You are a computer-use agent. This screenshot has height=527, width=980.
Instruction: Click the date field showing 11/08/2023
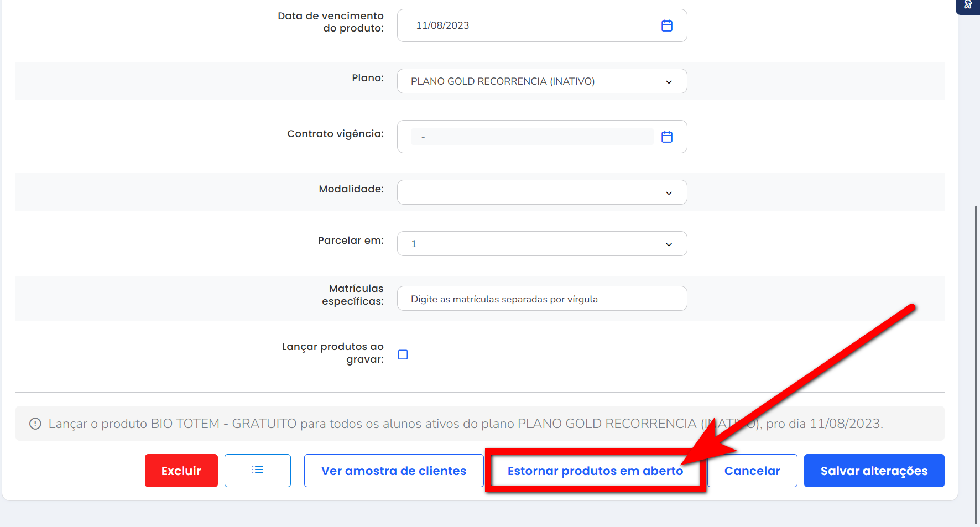tap(531, 25)
